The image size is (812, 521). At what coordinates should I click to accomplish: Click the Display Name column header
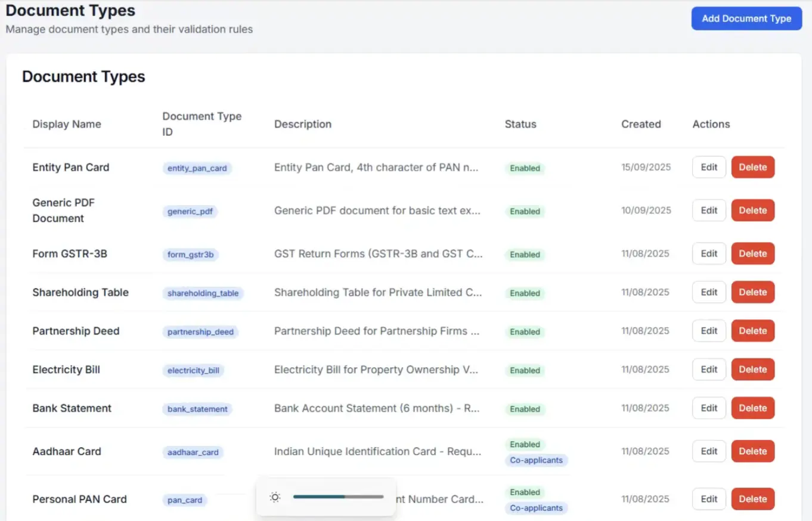[67, 124]
